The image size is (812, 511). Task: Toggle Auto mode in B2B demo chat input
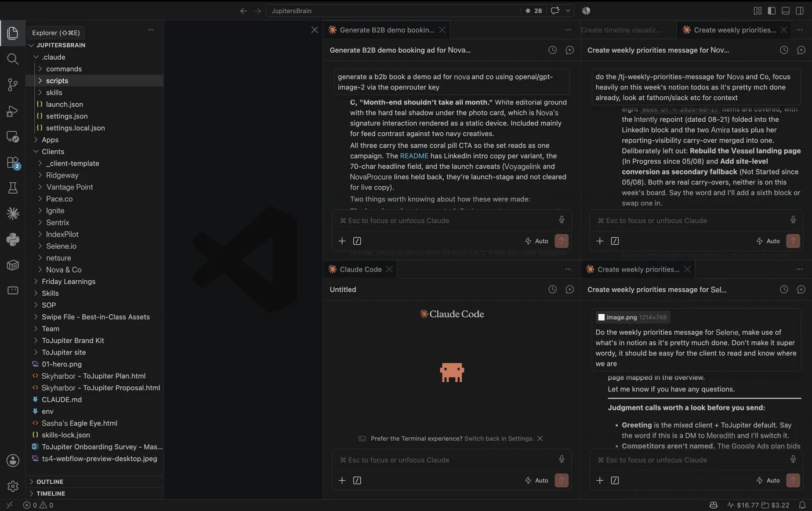tap(536, 241)
